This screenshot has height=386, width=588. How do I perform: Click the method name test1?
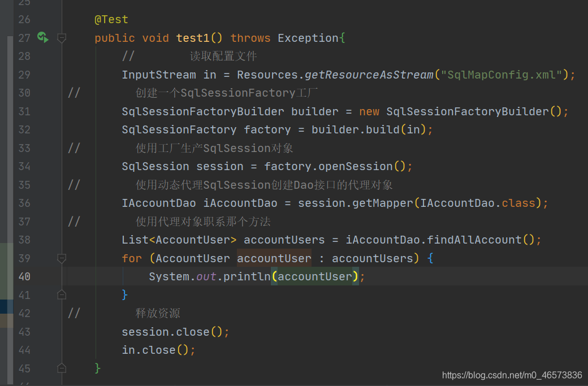[x=193, y=38]
